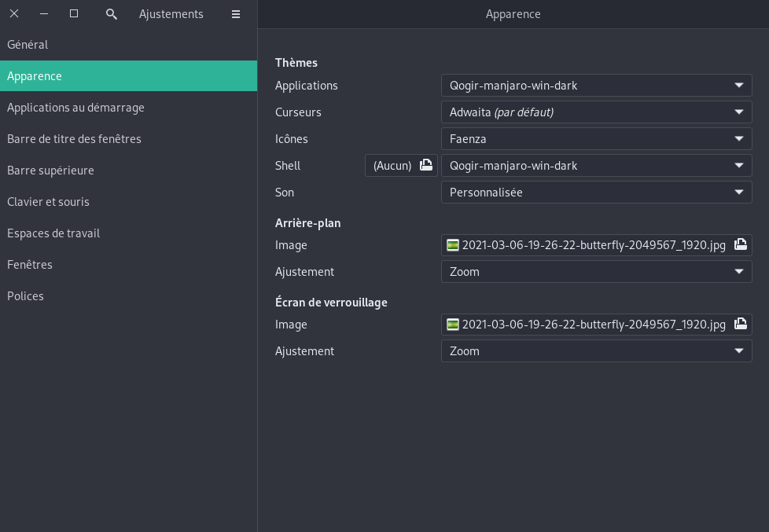Open the Applications theme dropdown
769x532 pixels.
tap(596, 86)
